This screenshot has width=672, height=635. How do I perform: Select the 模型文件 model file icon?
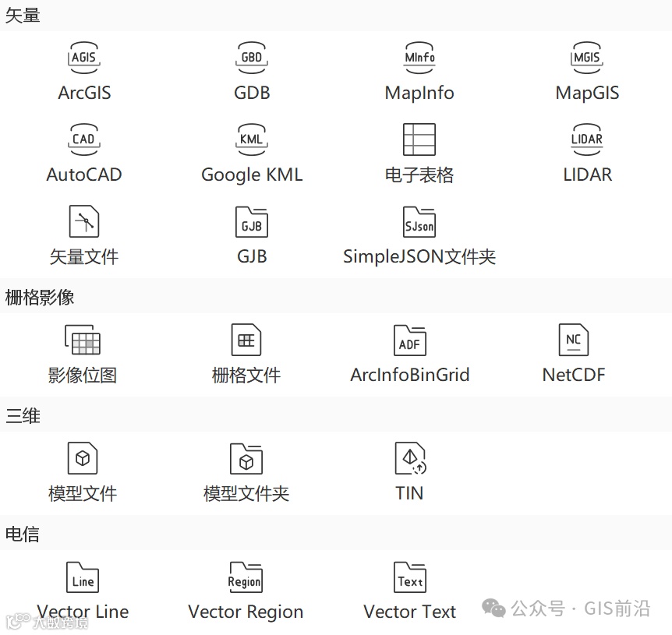[x=83, y=457]
